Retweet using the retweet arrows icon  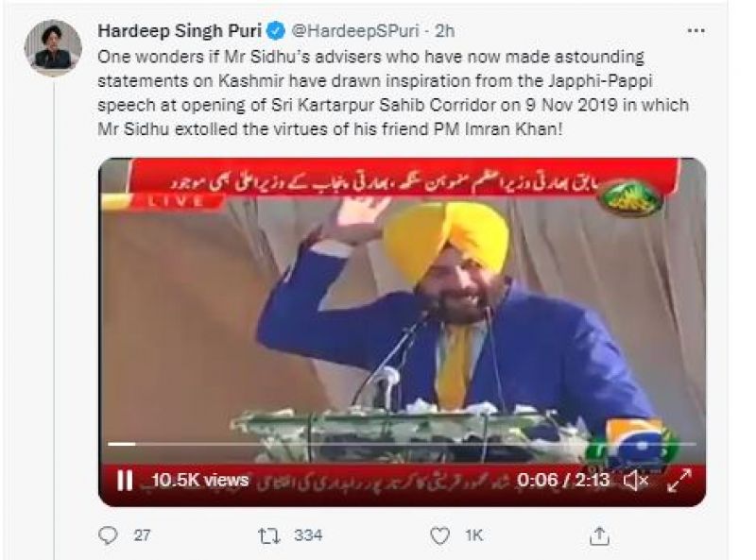click(269, 535)
